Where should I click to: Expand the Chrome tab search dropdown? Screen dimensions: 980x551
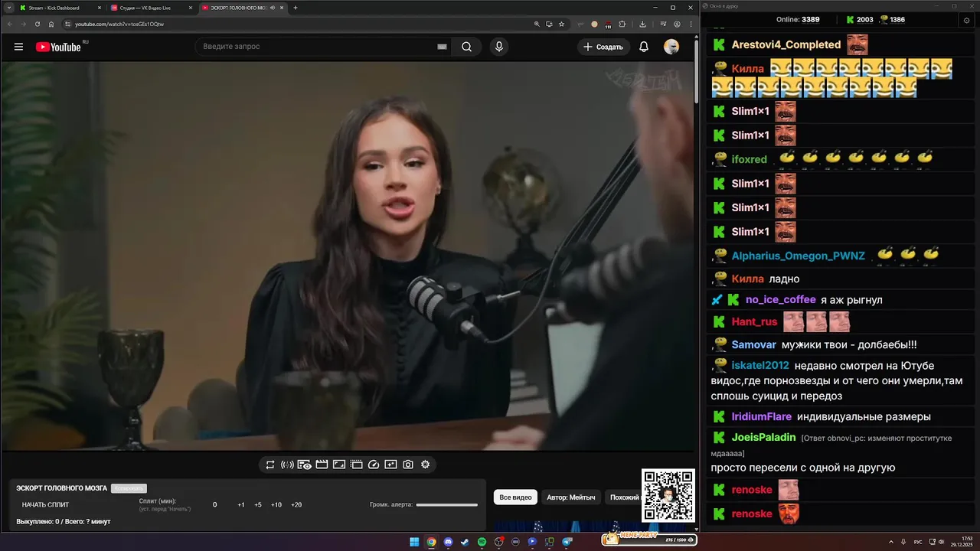8,8
